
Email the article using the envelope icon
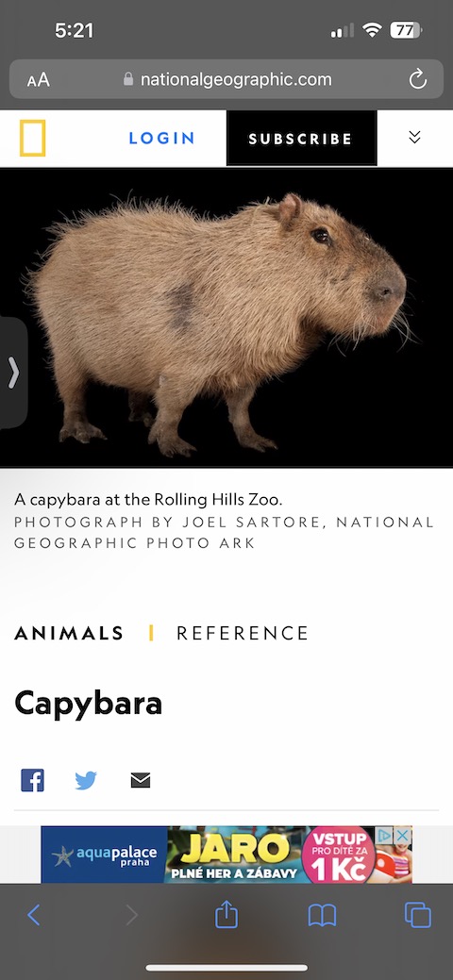click(x=141, y=780)
